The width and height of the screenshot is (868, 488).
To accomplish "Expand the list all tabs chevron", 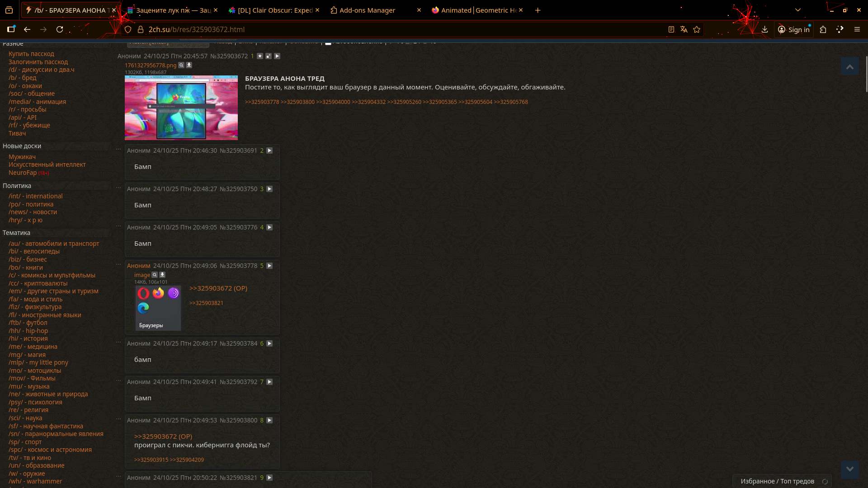I will pos(798,10).
